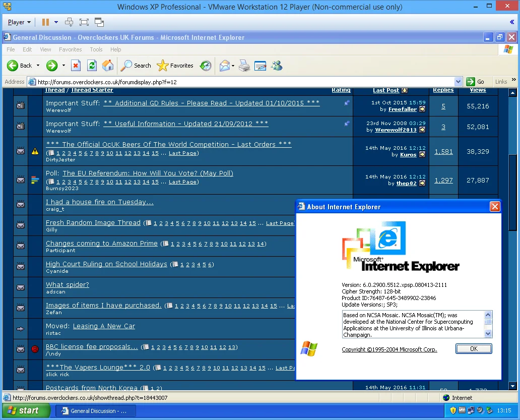Click the Mail envelope toolbar icon
520x420 pixels.
pyautogui.click(x=225, y=66)
